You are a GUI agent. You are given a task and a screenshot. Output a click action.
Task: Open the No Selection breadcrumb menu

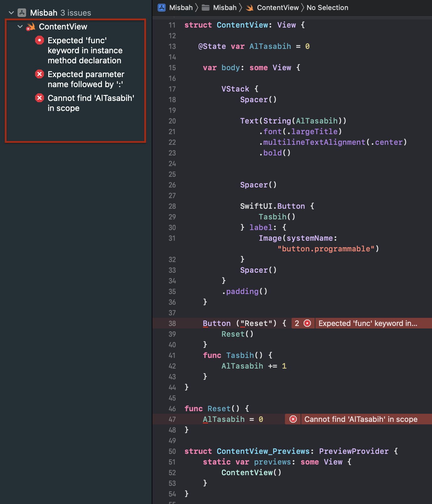[327, 8]
